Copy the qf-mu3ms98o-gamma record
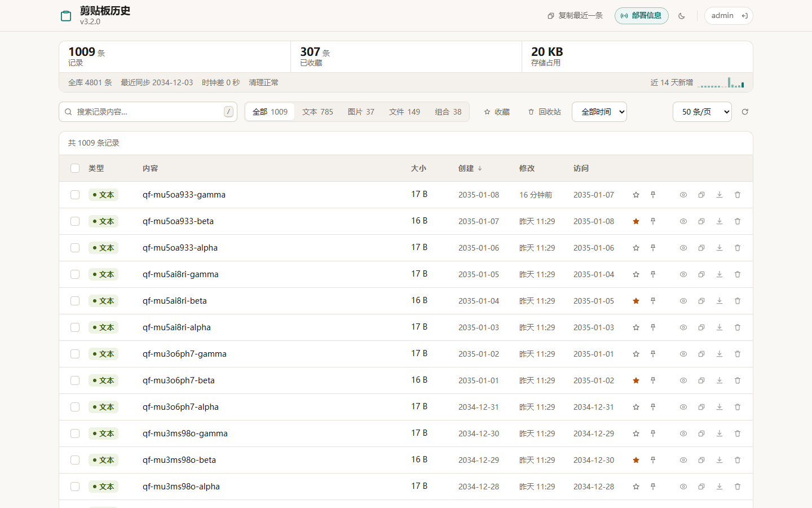Screen dimensions: 812x508 click(701, 433)
